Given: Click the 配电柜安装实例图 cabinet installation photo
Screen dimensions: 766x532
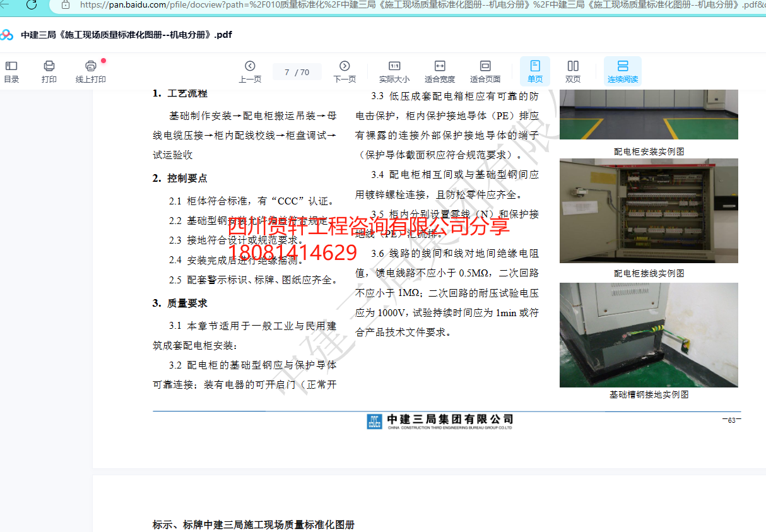Looking at the screenshot, I should tap(649, 114).
